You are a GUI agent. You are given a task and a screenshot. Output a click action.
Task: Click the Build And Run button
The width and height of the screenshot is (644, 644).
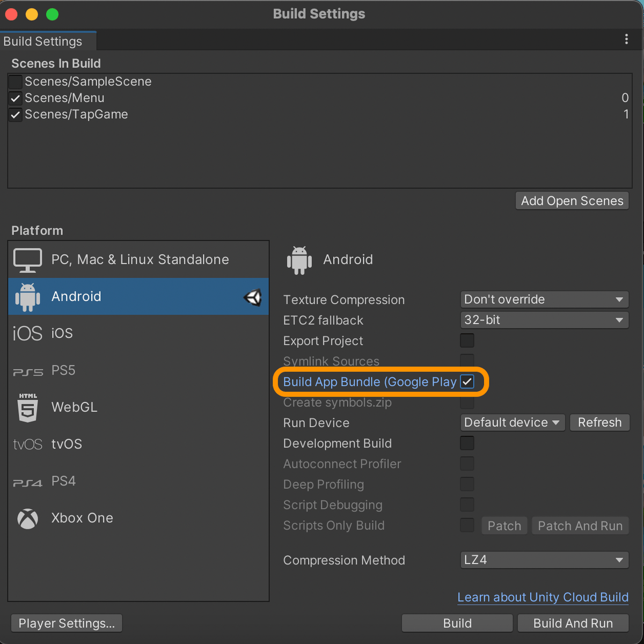tap(573, 623)
